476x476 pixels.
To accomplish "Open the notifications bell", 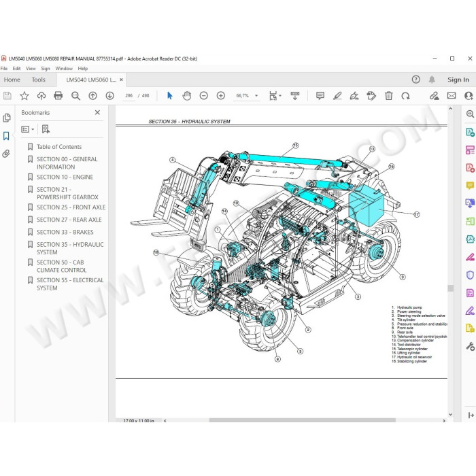I will [x=432, y=80].
